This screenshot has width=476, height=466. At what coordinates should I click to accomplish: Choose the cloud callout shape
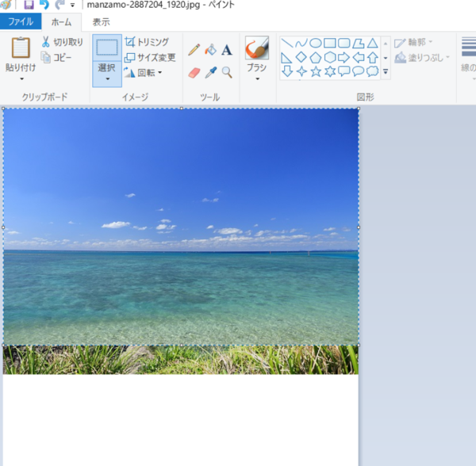[373, 71]
